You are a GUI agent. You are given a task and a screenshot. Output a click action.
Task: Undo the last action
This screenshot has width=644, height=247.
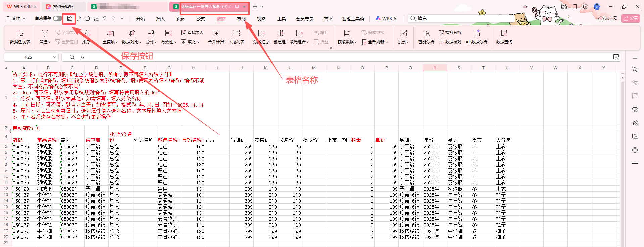[105, 19]
